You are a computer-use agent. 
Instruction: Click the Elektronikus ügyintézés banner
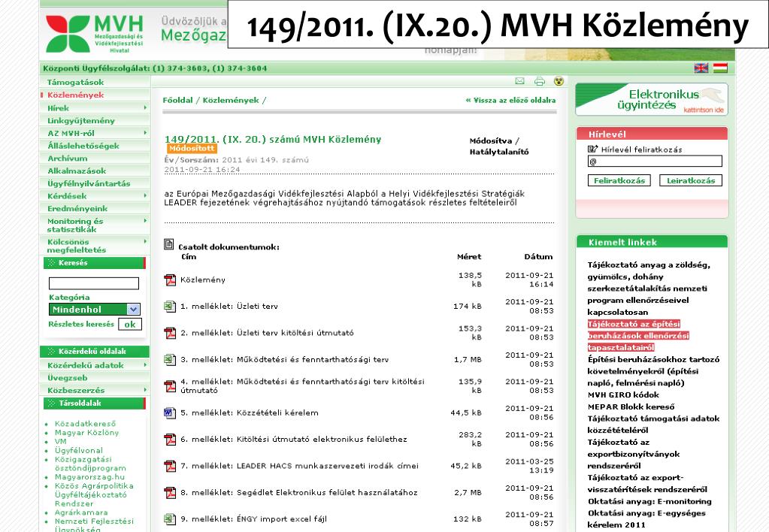click(652, 99)
